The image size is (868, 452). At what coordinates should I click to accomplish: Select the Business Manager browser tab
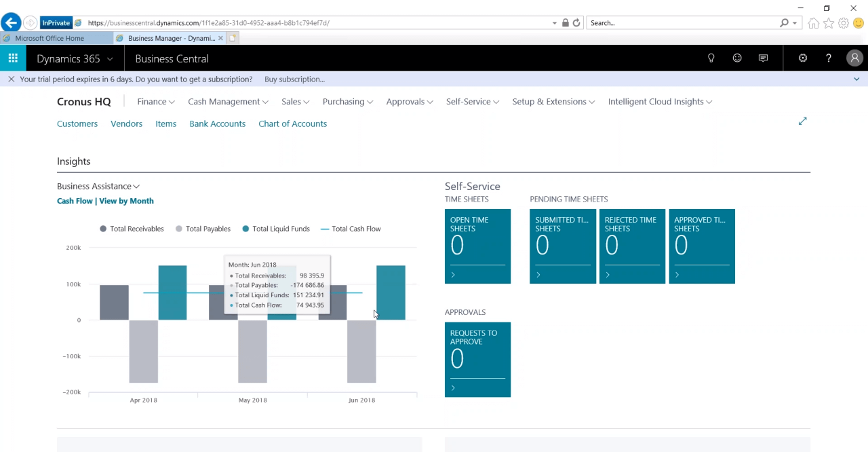coord(171,39)
